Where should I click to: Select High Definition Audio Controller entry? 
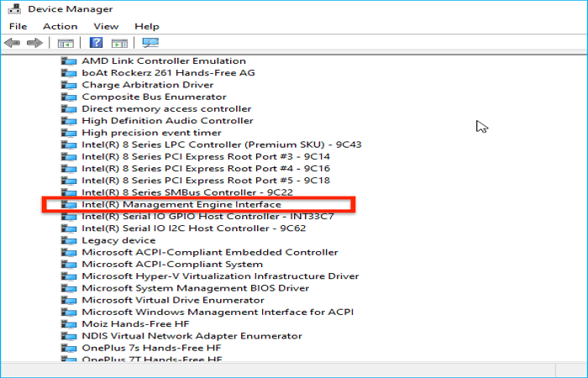point(167,121)
